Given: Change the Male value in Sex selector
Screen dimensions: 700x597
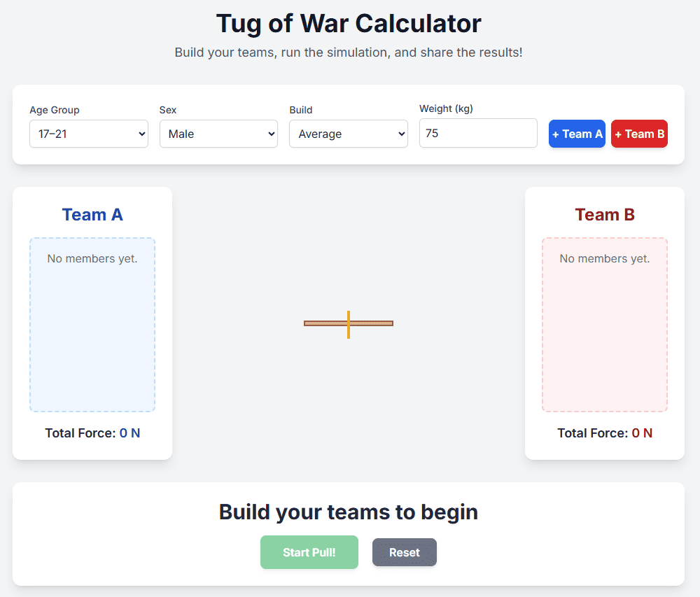Looking at the screenshot, I should click(x=218, y=134).
